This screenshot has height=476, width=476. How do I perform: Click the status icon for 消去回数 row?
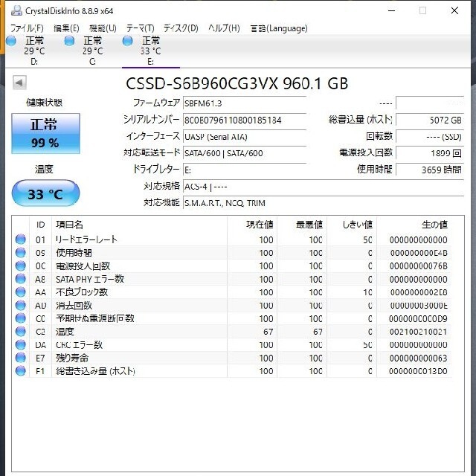[21, 305]
